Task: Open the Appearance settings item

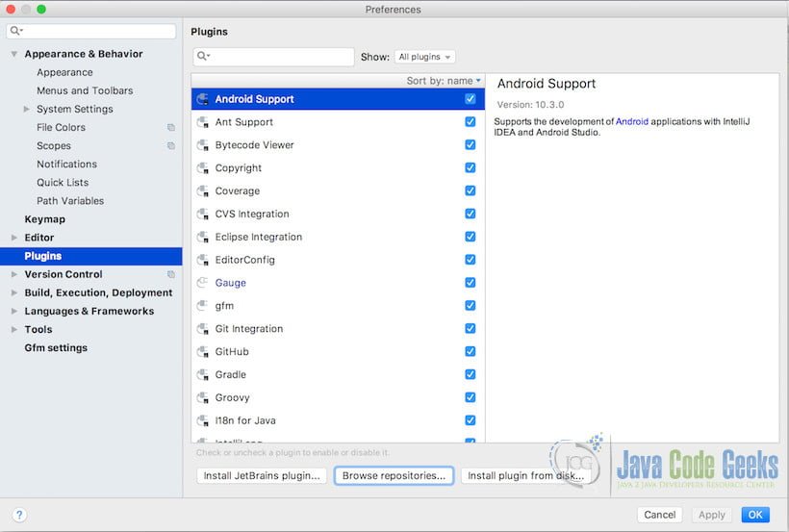Action: pyautogui.click(x=64, y=72)
